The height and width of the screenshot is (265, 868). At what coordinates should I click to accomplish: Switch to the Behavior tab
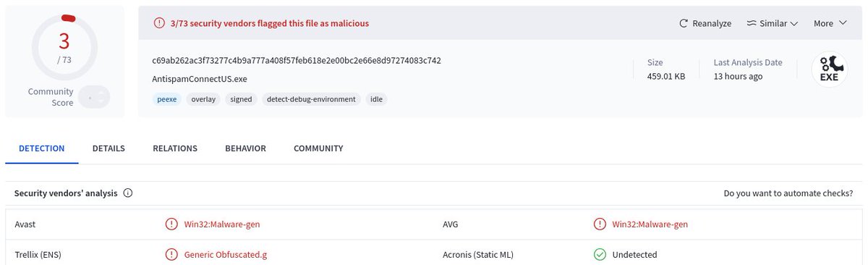tap(245, 148)
